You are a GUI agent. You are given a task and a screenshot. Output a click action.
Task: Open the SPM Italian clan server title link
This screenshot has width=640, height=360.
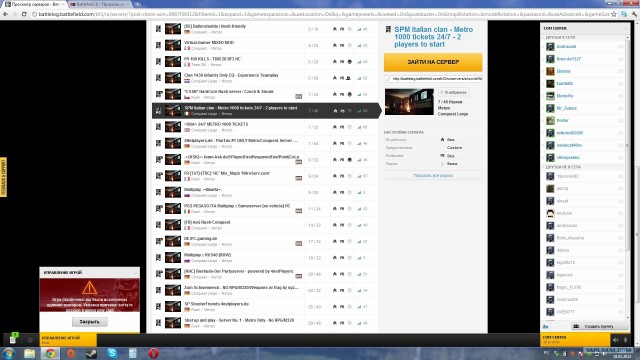coord(433,37)
